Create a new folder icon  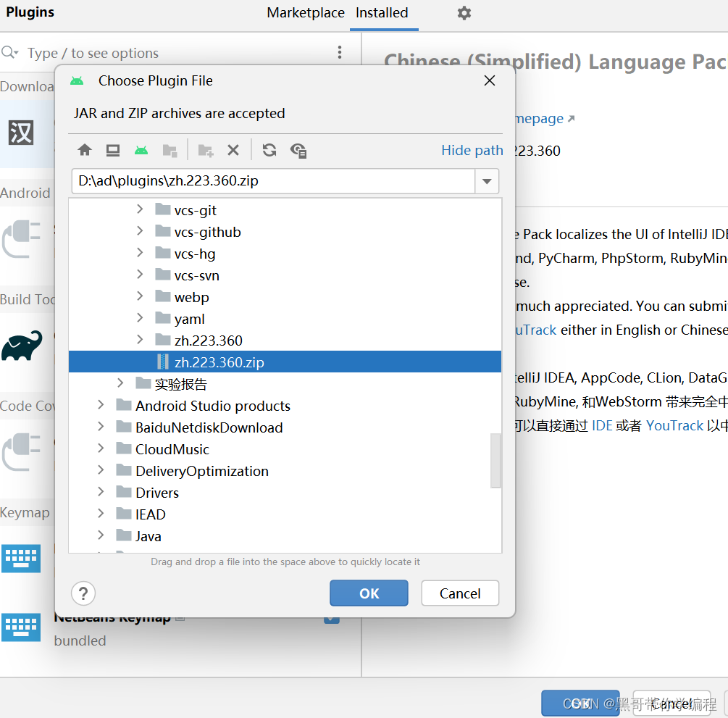(206, 151)
